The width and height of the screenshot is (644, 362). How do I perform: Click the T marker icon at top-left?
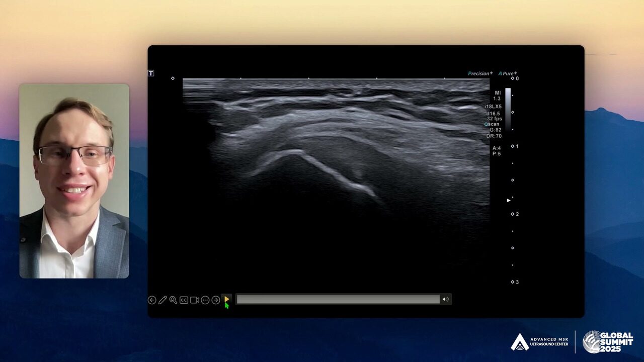151,73
